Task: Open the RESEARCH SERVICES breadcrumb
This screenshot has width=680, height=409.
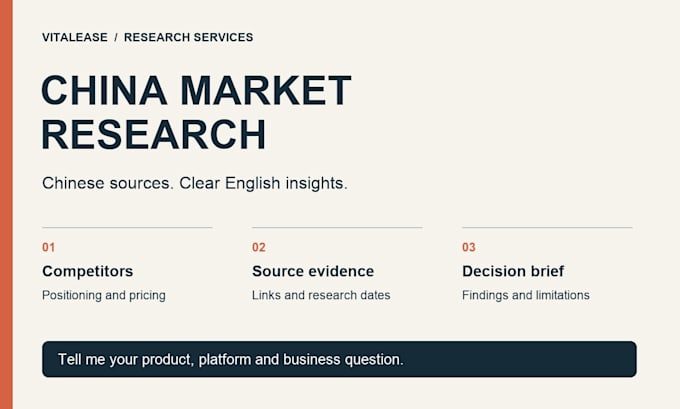Action: (189, 37)
